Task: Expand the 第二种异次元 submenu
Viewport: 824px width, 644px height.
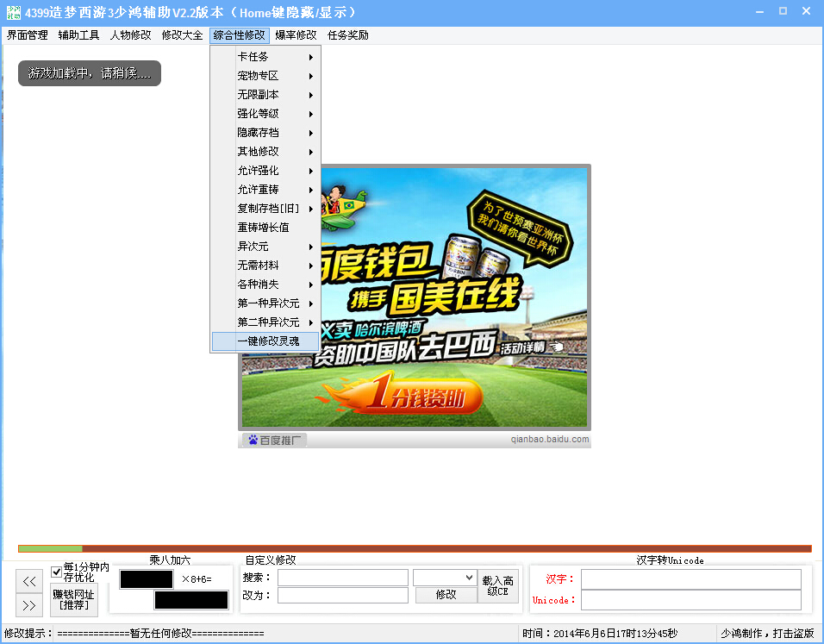Action: click(x=265, y=322)
